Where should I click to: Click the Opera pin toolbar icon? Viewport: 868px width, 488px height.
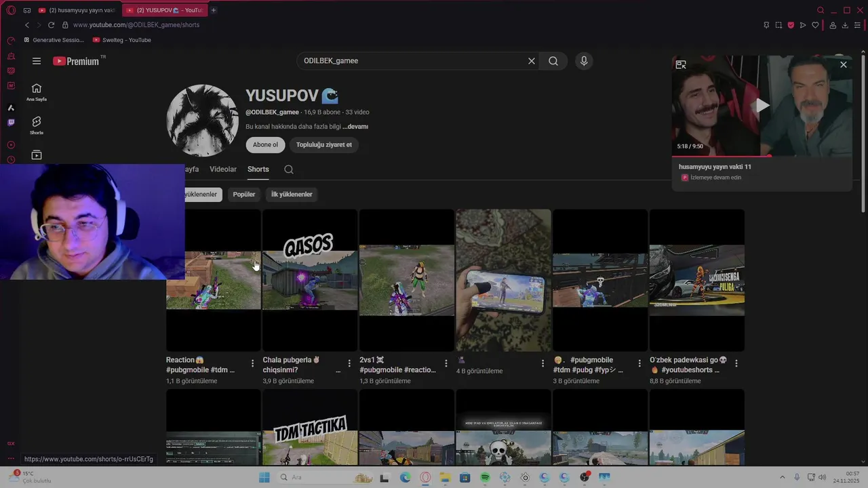[x=766, y=25]
